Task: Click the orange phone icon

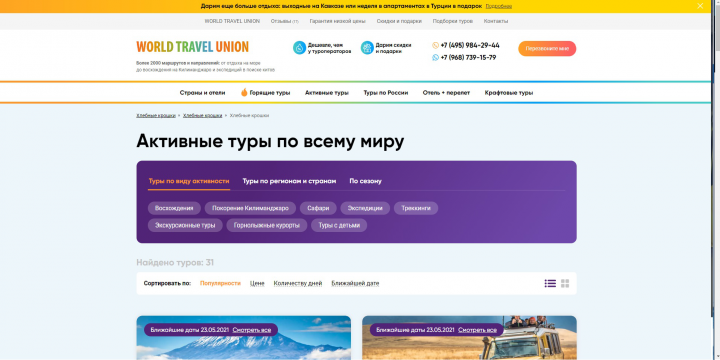Action: pos(435,45)
